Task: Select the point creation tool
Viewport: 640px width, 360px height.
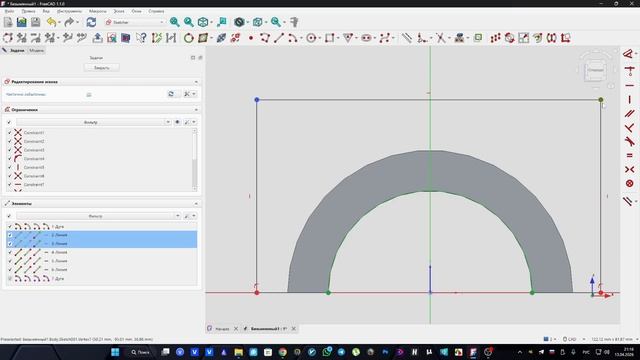Action: [251, 38]
